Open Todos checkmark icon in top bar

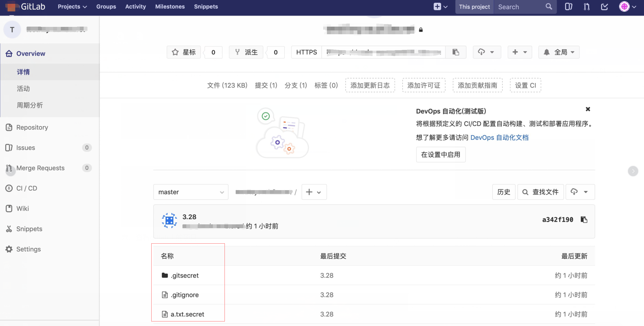(604, 7)
